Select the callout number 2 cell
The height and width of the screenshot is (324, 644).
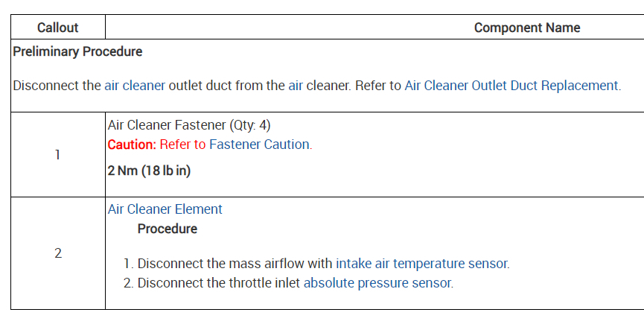click(57, 253)
